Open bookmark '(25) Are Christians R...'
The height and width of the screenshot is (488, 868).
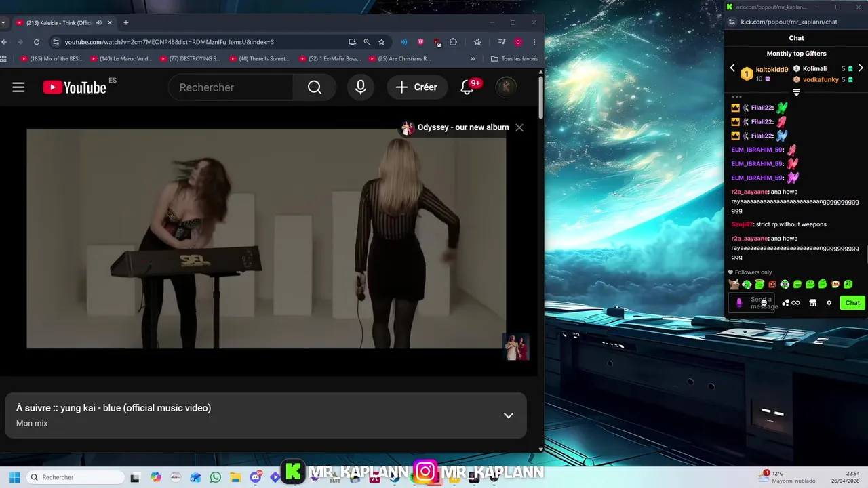point(399,59)
